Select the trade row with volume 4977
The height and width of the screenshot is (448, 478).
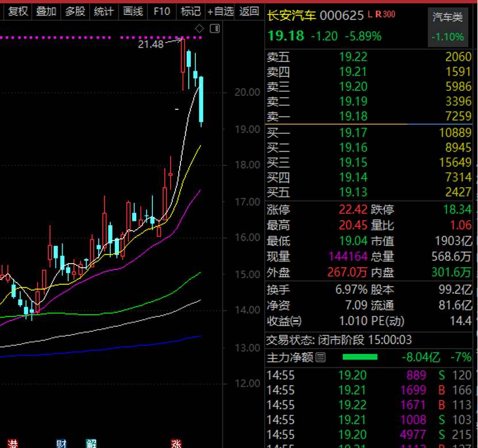tap(369, 435)
